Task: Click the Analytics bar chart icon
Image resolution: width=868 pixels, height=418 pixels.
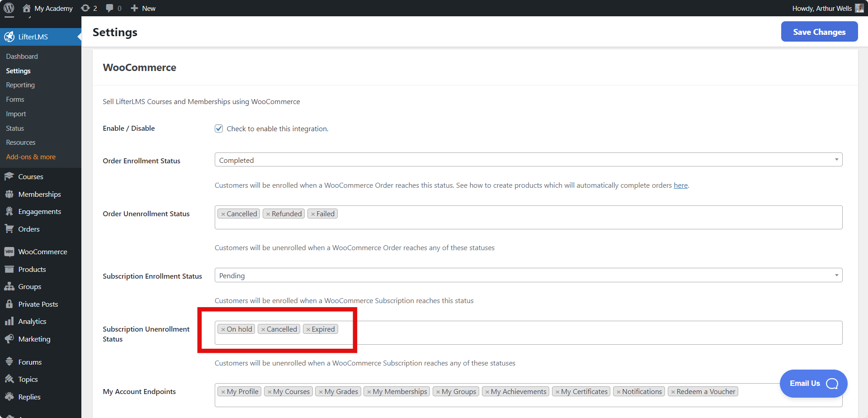Action: tap(9, 321)
